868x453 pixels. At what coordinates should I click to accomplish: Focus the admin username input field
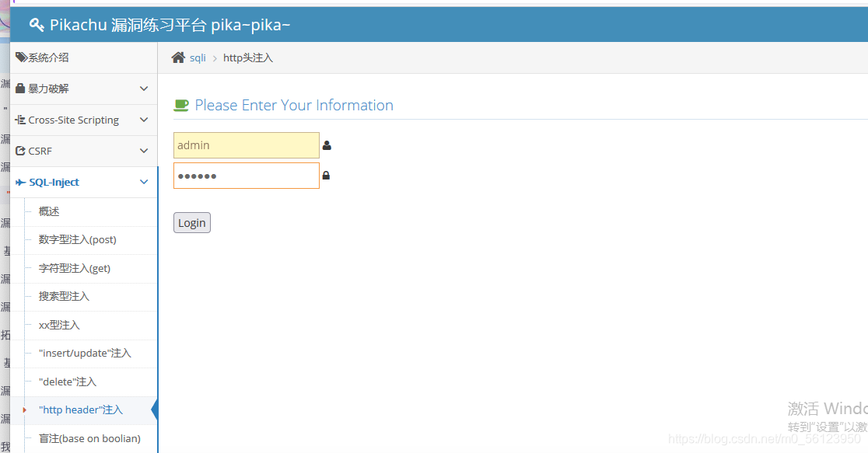click(247, 145)
